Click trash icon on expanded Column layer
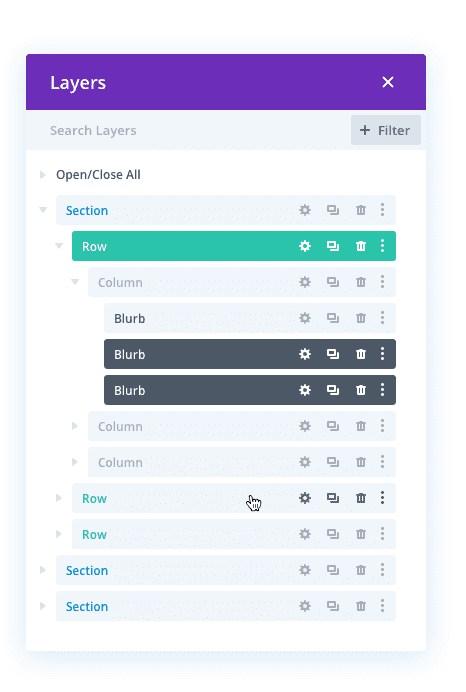 [x=361, y=282]
